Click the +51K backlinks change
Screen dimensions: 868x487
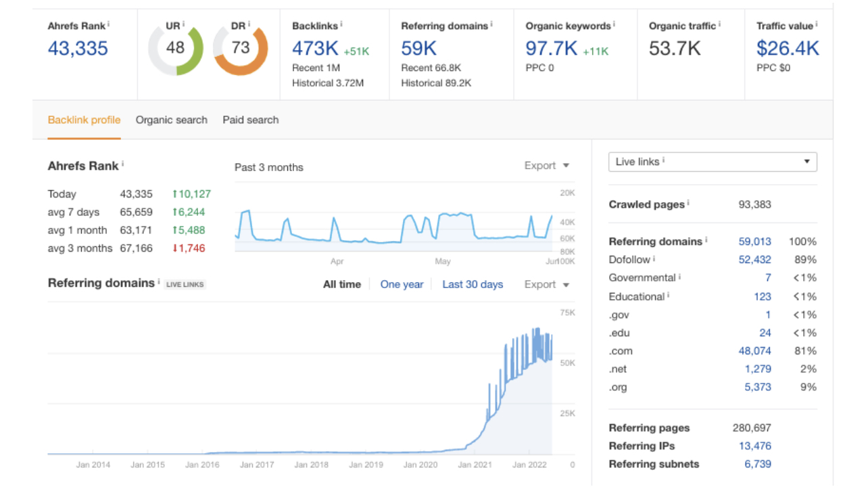[356, 51]
